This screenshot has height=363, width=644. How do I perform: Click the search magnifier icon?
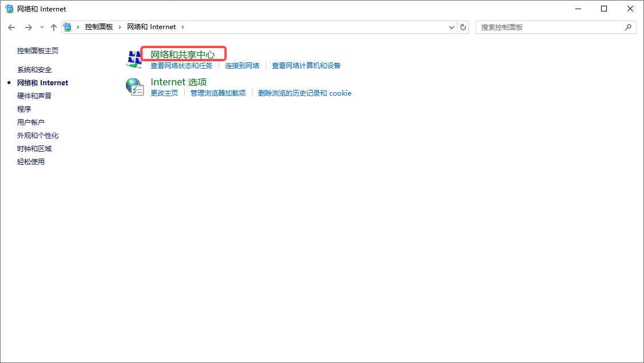628,27
